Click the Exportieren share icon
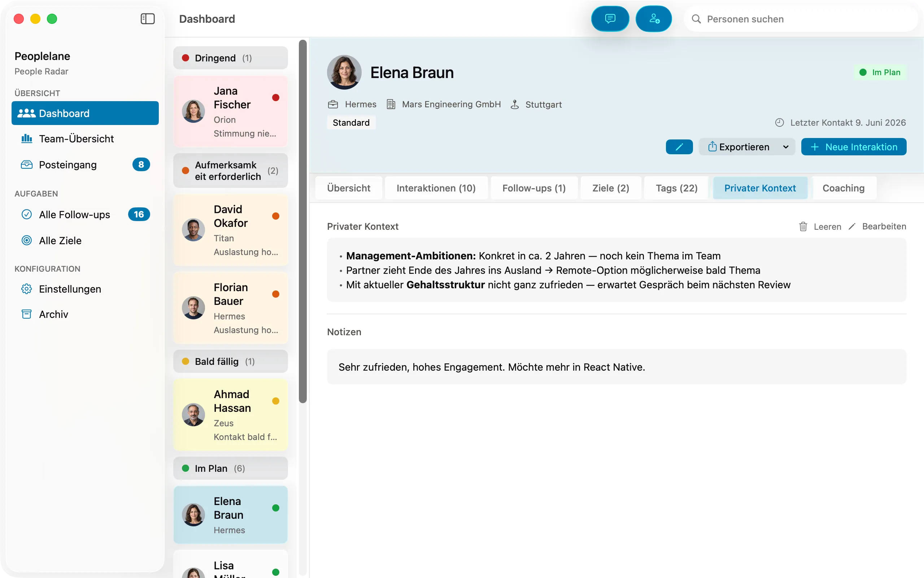924x578 pixels. (x=712, y=147)
